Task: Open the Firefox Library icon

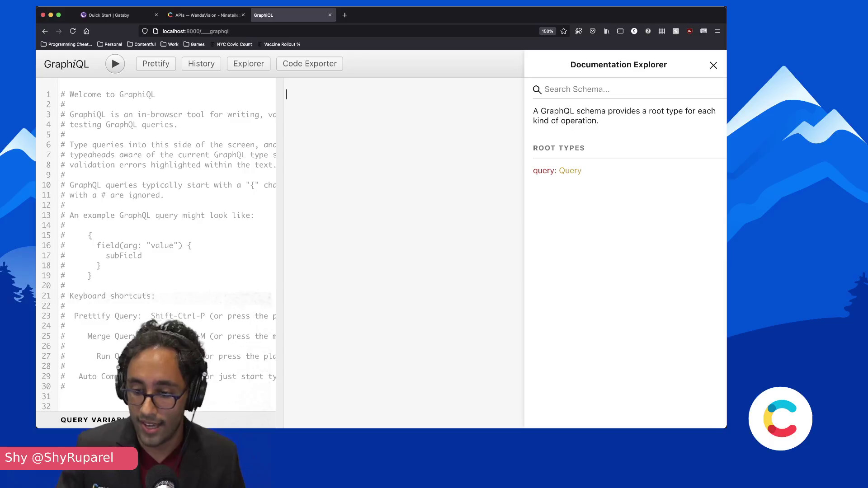Action: (606, 31)
